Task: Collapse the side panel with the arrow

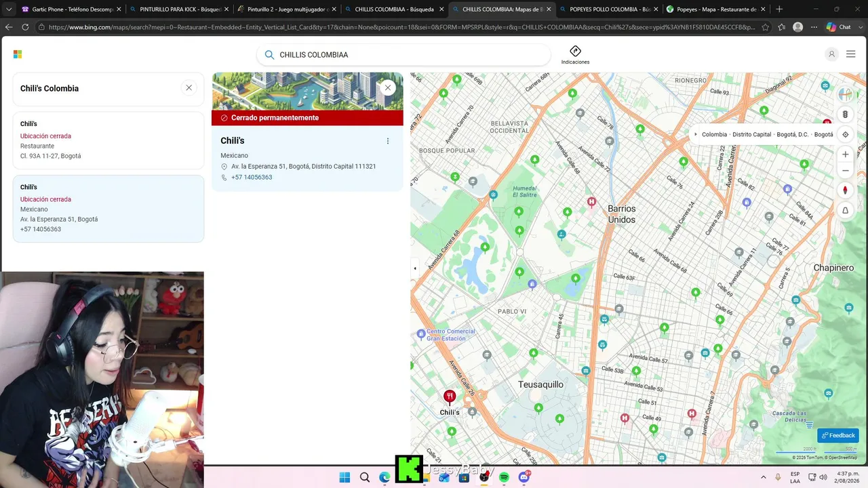Action: click(x=415, y=268)
